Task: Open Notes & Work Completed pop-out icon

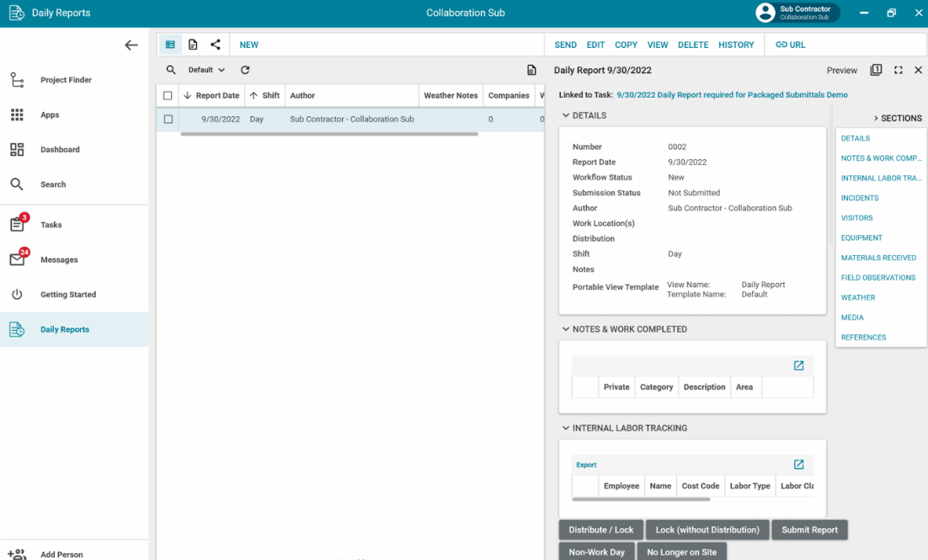Action: pos(798,365)
